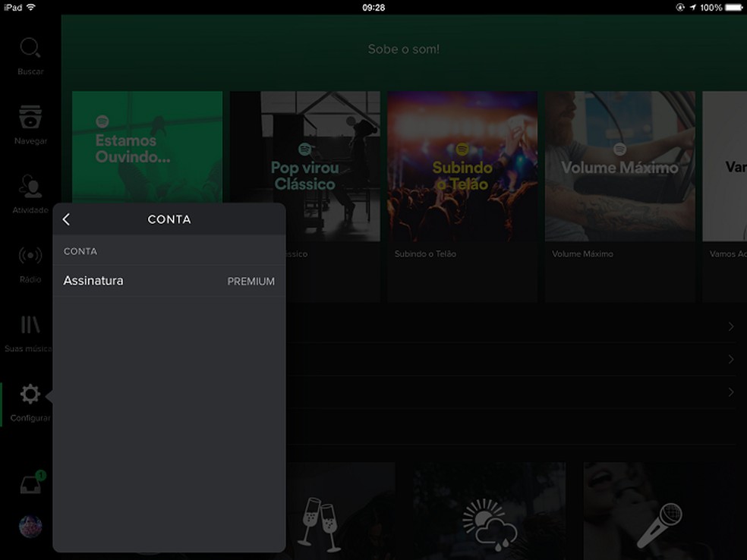Open the Volume Máximo playlist cover

coord(619,166)
